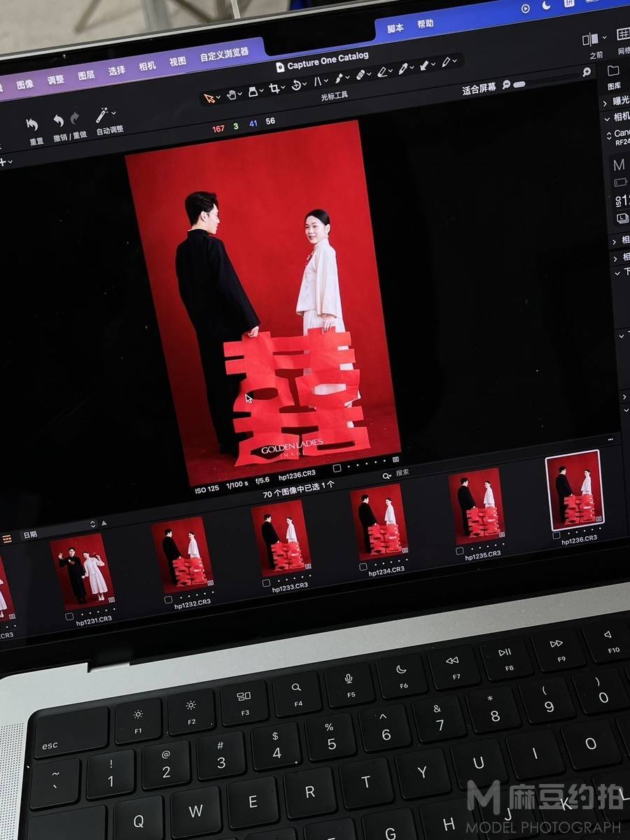Select the pan hand tool

tap(230, 94)
